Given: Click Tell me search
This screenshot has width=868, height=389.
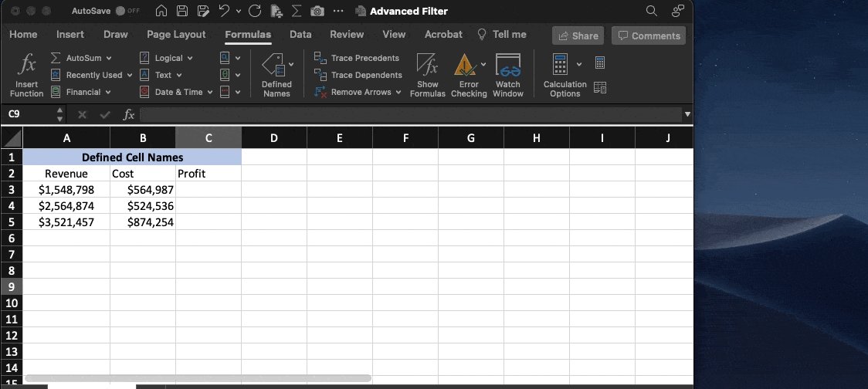Looking at the screenshot, I should coord(502,34).
